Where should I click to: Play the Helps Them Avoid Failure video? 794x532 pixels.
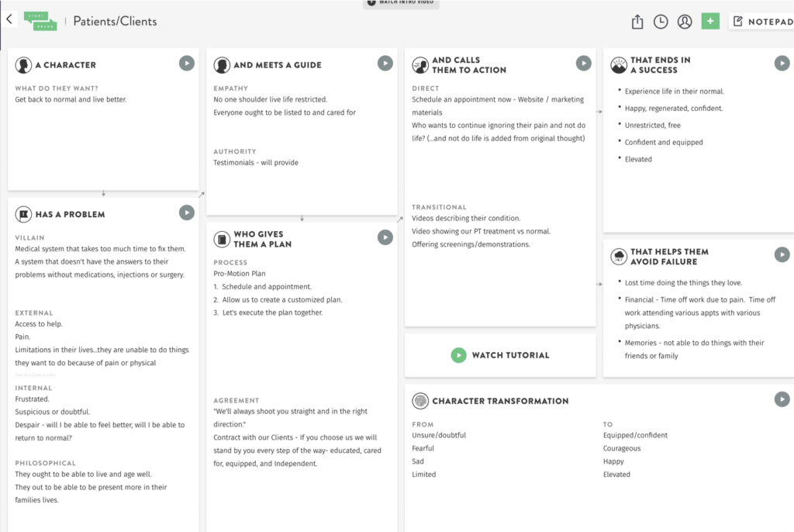782,254
